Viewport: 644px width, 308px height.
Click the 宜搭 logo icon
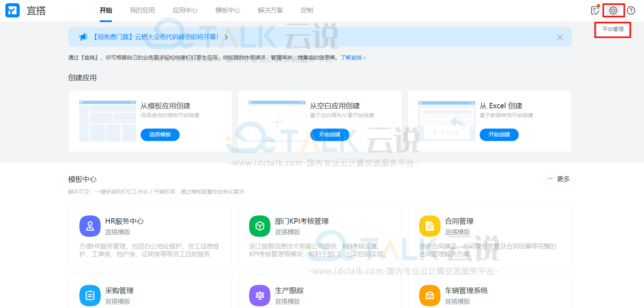(x=12, y=11)
